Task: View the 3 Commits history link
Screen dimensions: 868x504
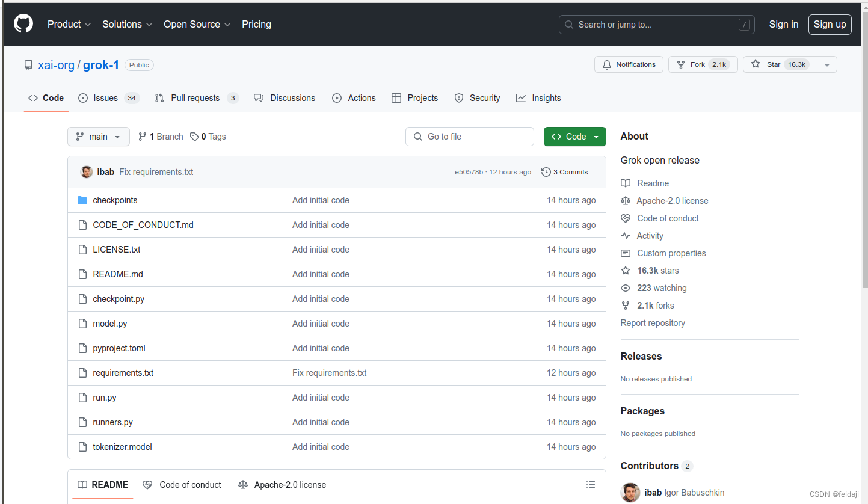Action: (565, 172)
